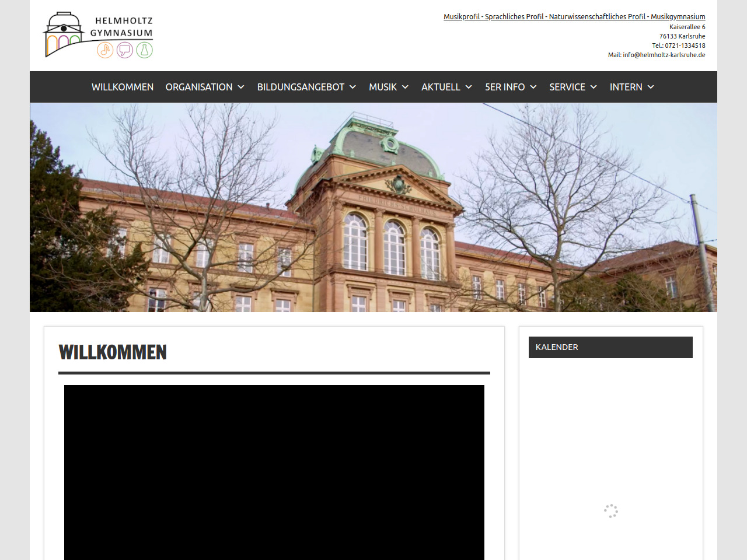Image resolution: width=747 pixels, height=560 pixels.
Task: Expand the Organisation dropdown chevron
Action: [x=241, y=87]
